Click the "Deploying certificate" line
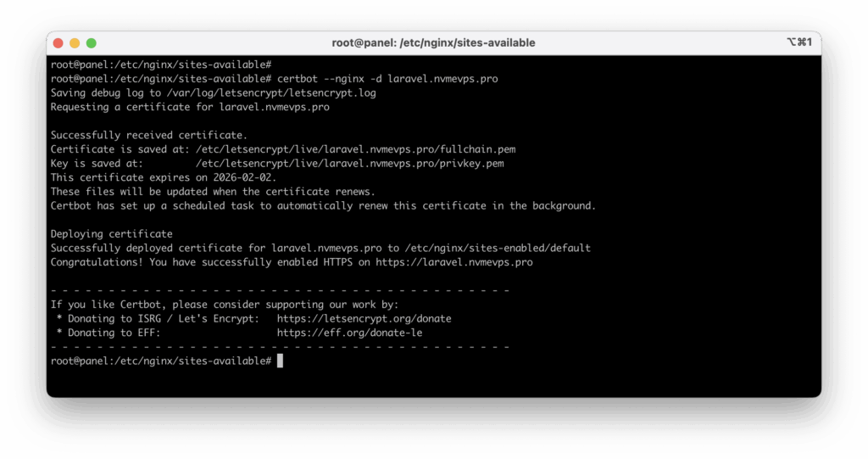The width and height of the screenshot is (868, 459). tap(111, 234)
